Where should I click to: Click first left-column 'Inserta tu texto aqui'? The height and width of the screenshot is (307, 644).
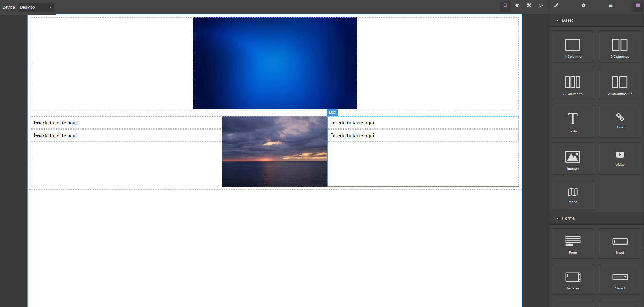pos(55,123)
